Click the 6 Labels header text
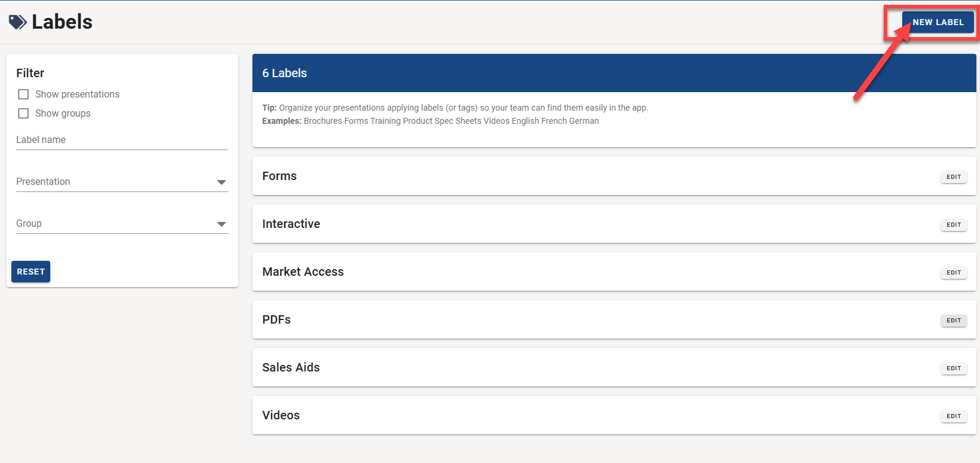This screenshot has height=463, width=980. [284, 73]
